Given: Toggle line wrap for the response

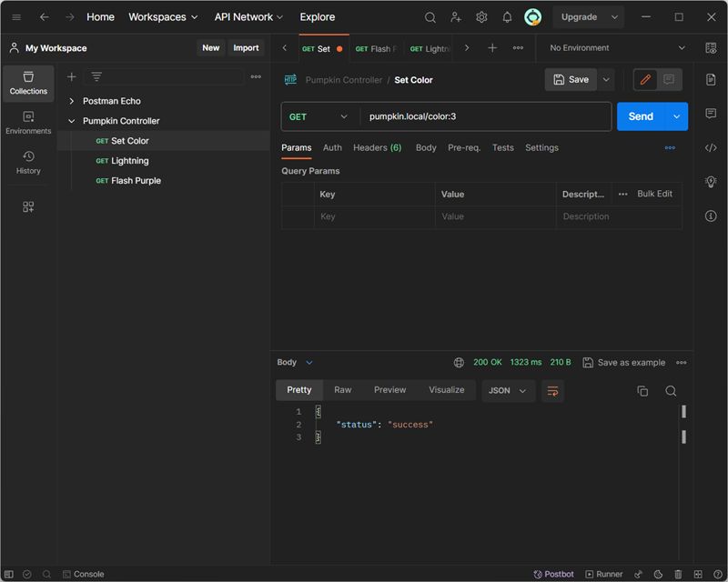Looking at the screenshot, I should tap(552, 391).
